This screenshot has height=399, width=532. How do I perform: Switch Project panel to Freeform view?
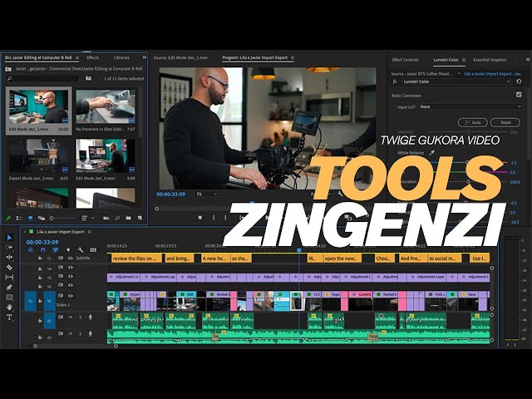(x=42, y=218)
